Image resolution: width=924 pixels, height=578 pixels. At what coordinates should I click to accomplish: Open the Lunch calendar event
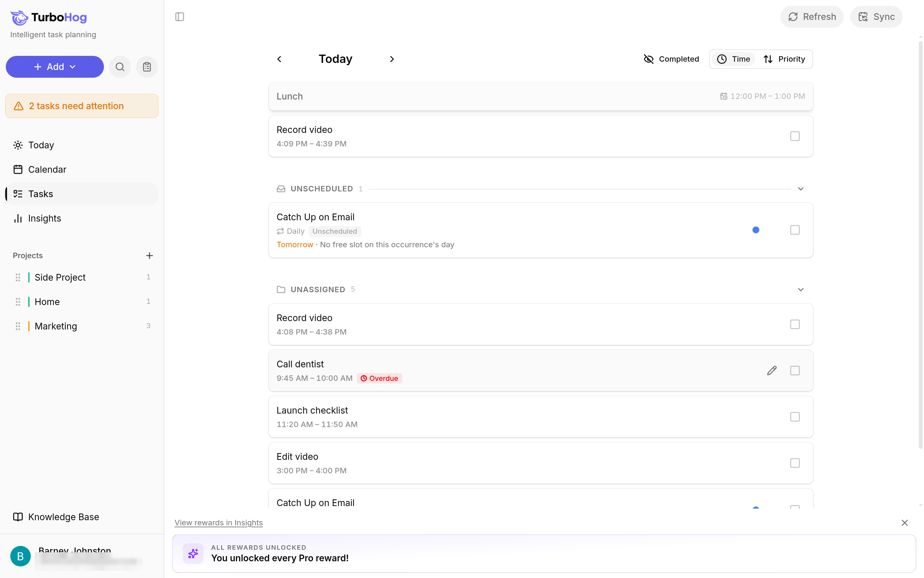pyautogui.click(x=541, y=96)
